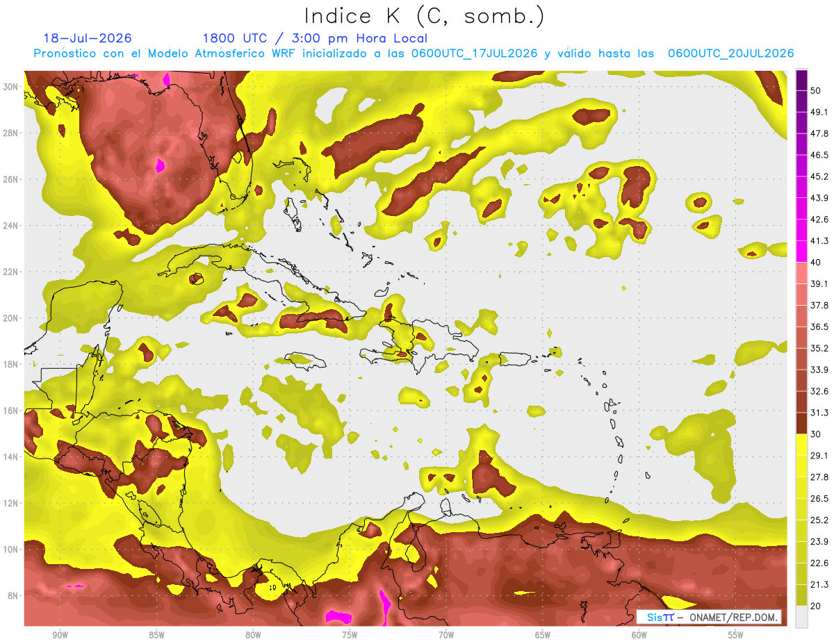This screenshot has width=834, height=644.
Task: Pick the bright magenta swatch between 40 and 41.3
Action: (x=801, y=251)
